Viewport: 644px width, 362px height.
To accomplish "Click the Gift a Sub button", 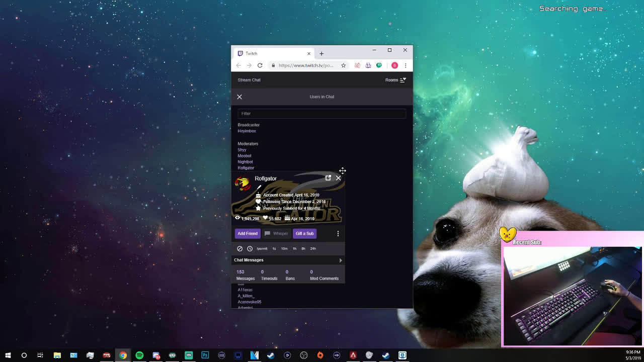I will 304,233.
